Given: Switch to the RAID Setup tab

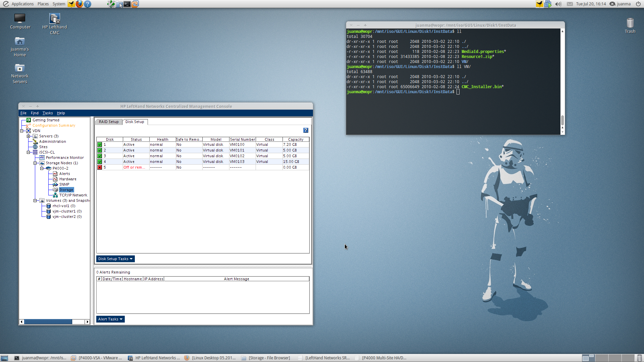Looking at the screenshot, I should click(x=109, y=122).
